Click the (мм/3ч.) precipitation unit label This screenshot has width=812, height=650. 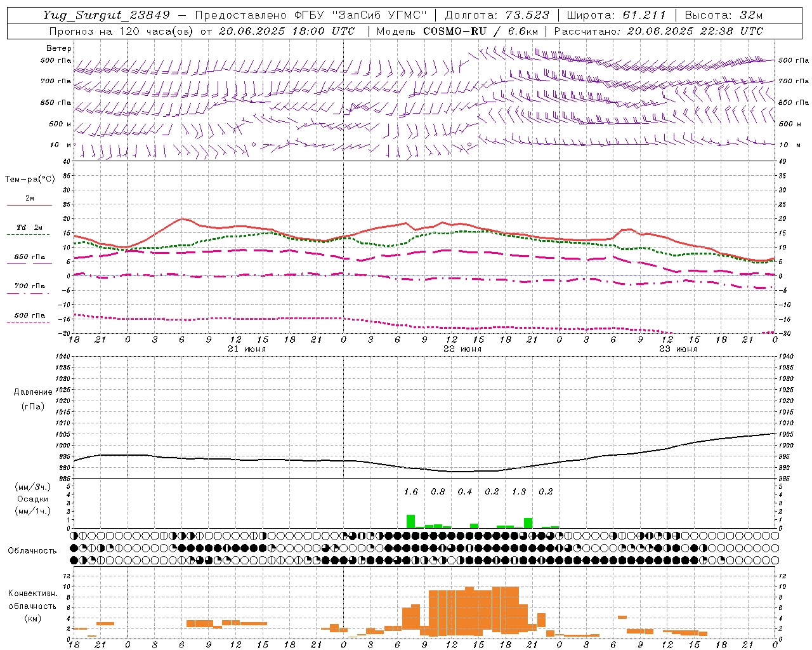point(33,487)
